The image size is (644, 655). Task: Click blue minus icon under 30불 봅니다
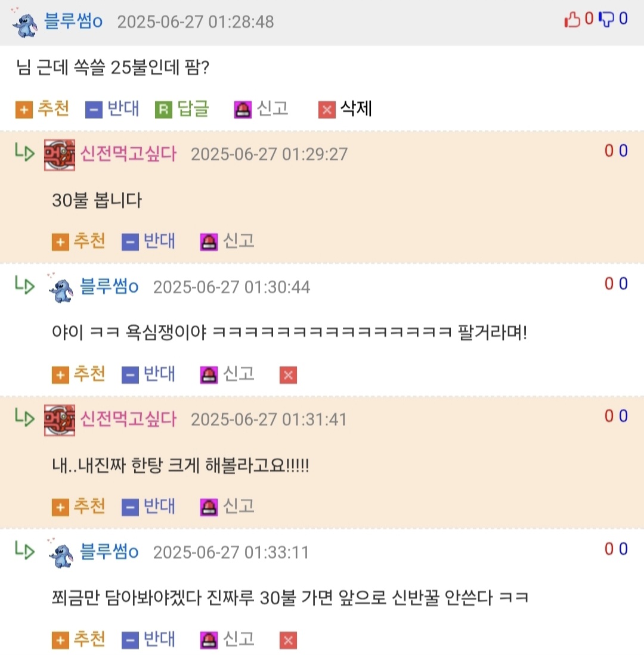[x=130, y=242]
